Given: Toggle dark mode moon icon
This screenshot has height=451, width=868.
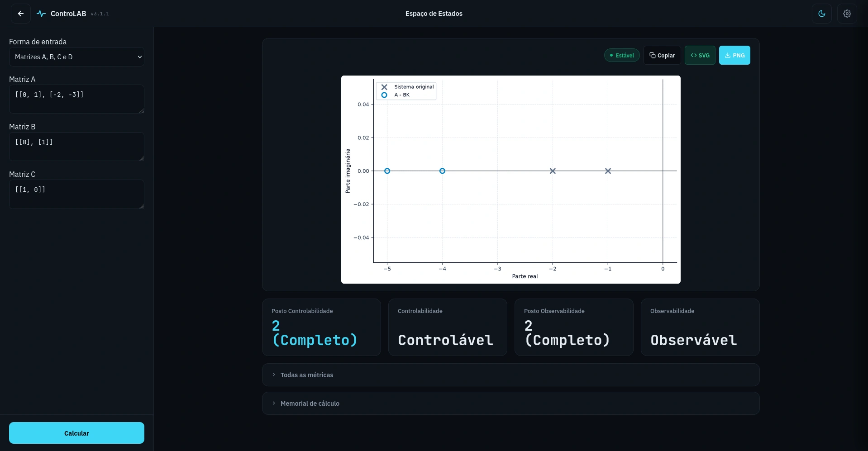Looking at the screenshot, I should (822, 14).
